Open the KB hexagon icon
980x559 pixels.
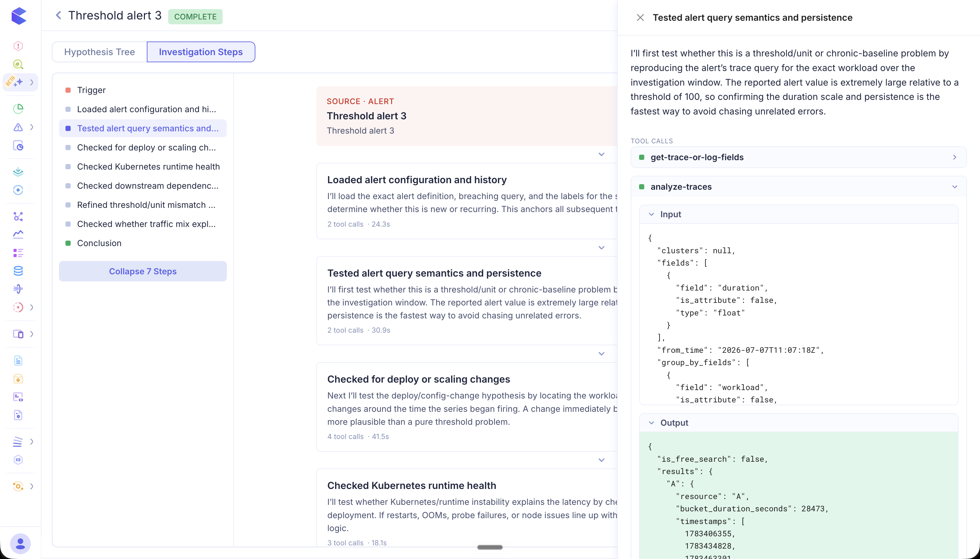coord(18,459)
